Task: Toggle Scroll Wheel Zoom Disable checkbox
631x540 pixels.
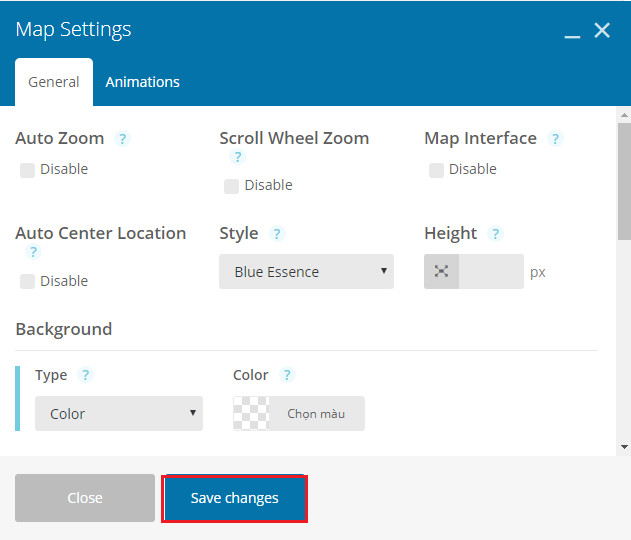Action: point(231,186)
